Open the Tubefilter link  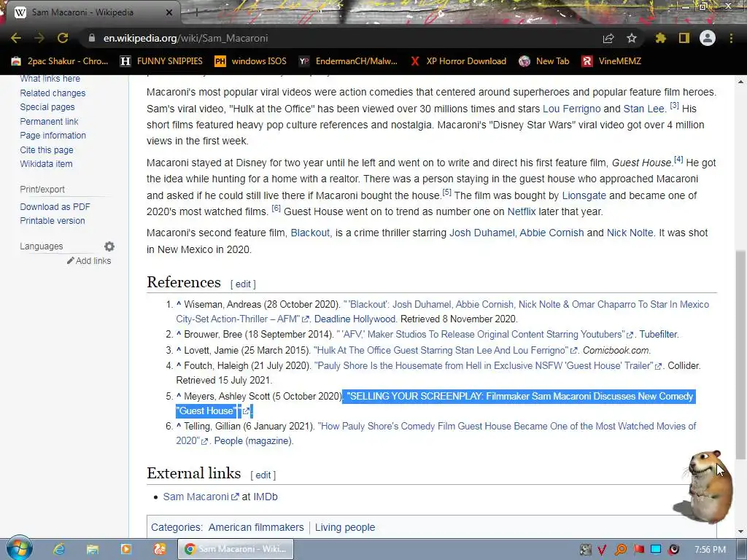point(658,334)
